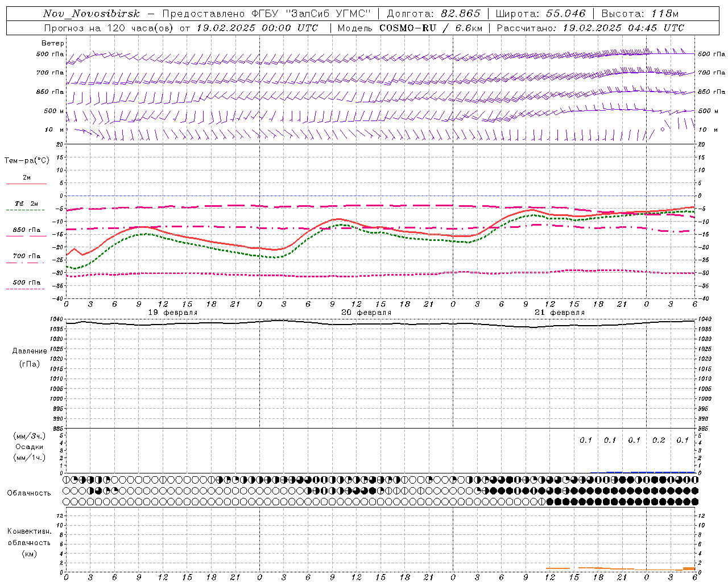Click the station title Nov_Novosibirsk
Viewport: 728px width, 582px height.
coord(92,14)
